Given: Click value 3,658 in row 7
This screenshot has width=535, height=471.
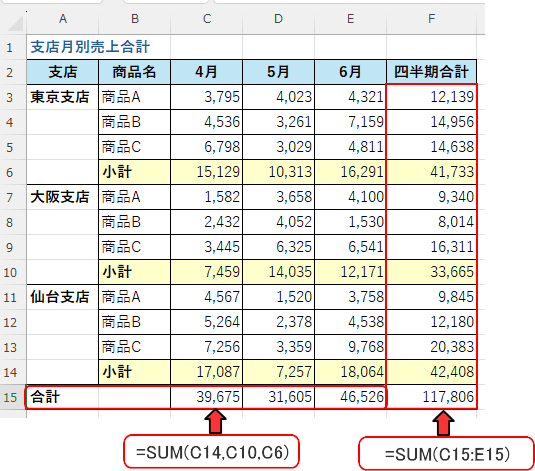Looking at the screenshot, I should click(278, 197).
